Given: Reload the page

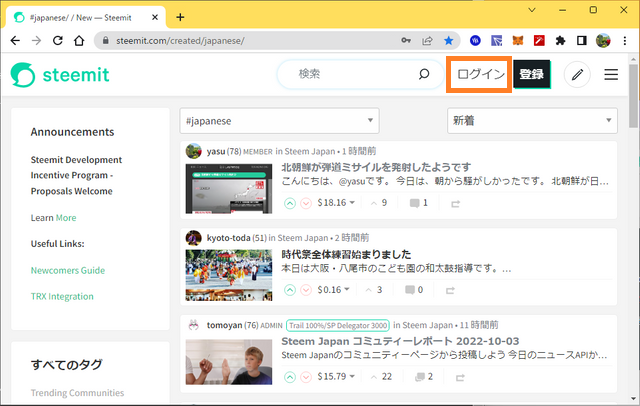Looking at the screenshot, I should [58, 40].
